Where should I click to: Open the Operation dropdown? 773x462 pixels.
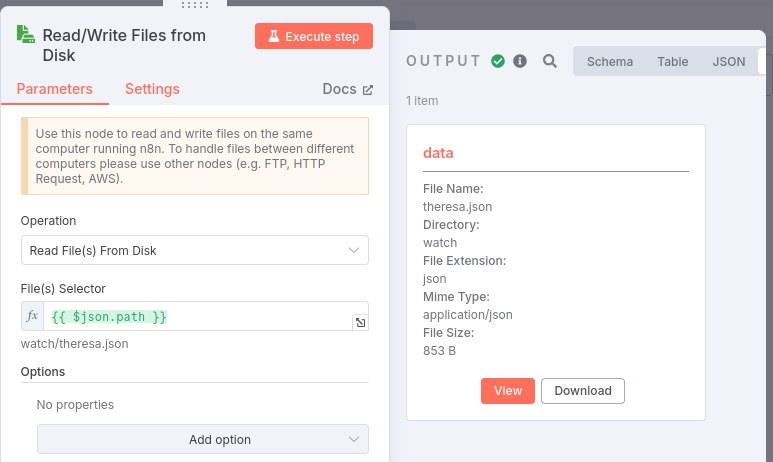coord(195,250)
